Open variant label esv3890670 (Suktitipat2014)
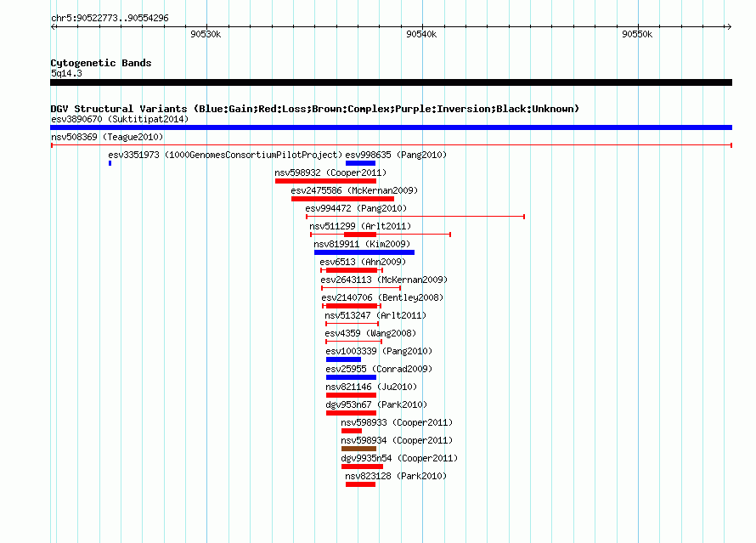This screenshot has width=756, height=543. tap(120, 119)
